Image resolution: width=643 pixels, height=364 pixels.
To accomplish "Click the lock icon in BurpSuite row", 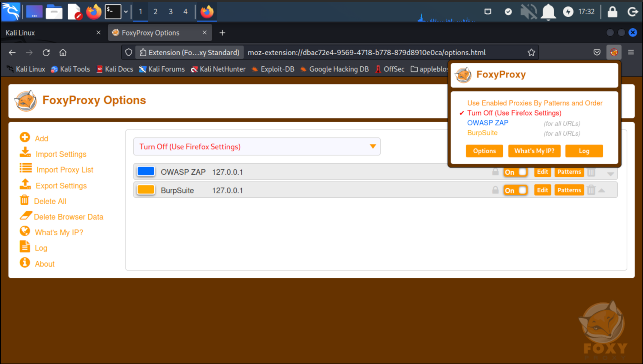I will (x=496, y=190).
